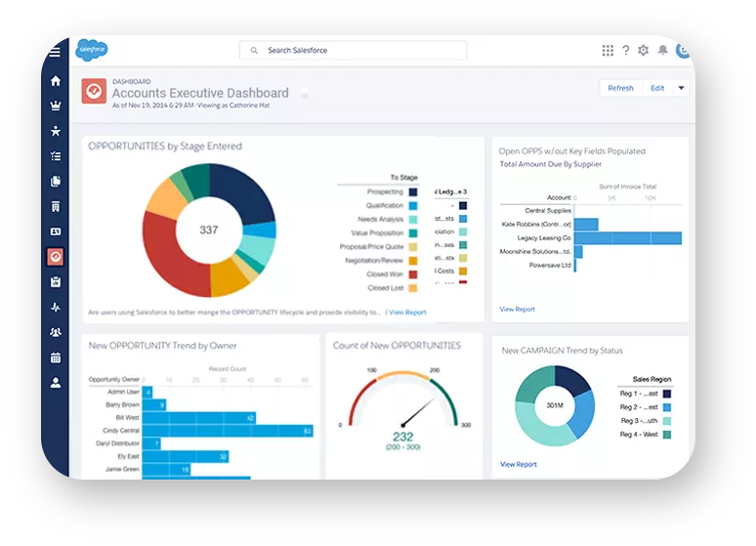Open the crown icon in sidebar

[56, 105]
